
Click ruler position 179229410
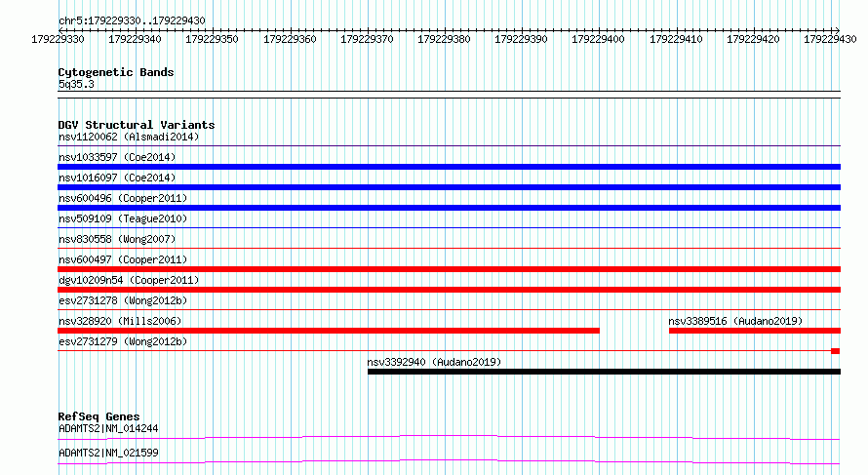pyautogui.click(x=676, y=39)
